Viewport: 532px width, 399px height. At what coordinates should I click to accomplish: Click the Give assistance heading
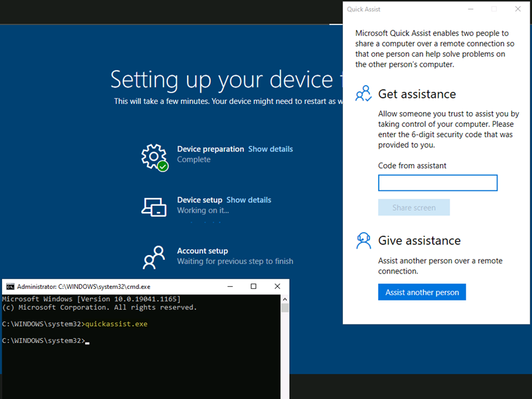(x=419, y=240)
